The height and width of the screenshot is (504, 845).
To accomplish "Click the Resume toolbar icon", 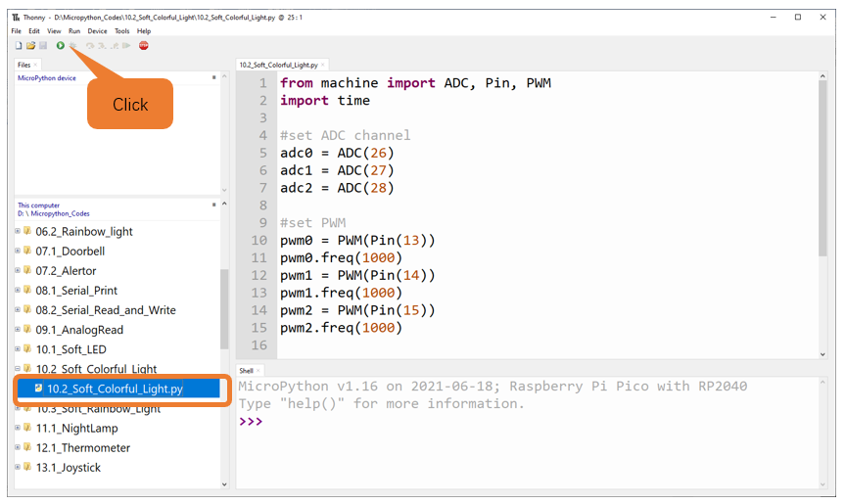I will point(126,46).
